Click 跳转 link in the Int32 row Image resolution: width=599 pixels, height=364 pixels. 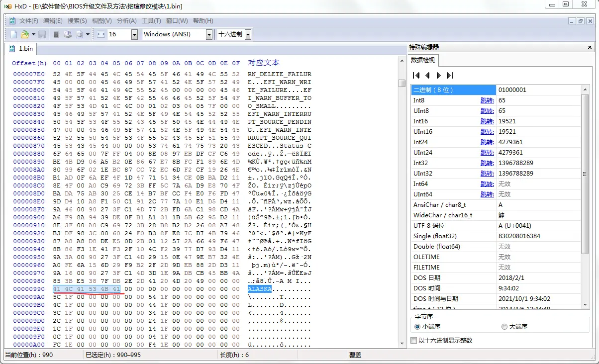[487, 163]
